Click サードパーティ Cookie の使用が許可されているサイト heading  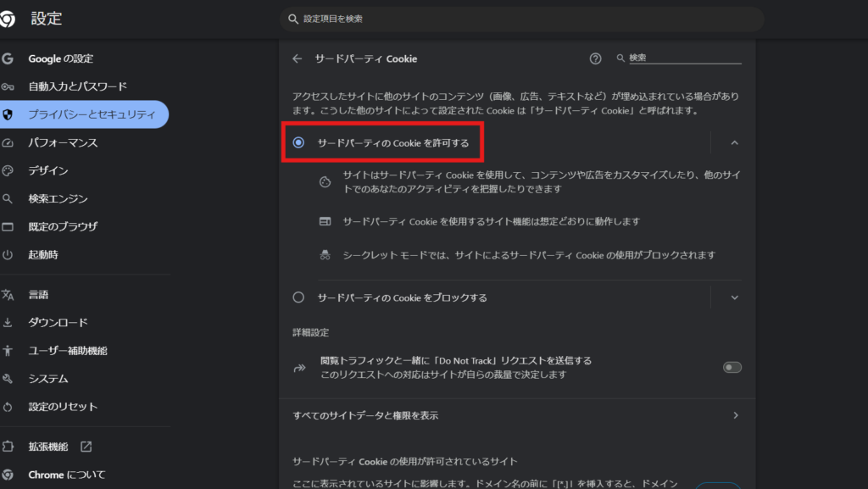click(x=404, y=461)
